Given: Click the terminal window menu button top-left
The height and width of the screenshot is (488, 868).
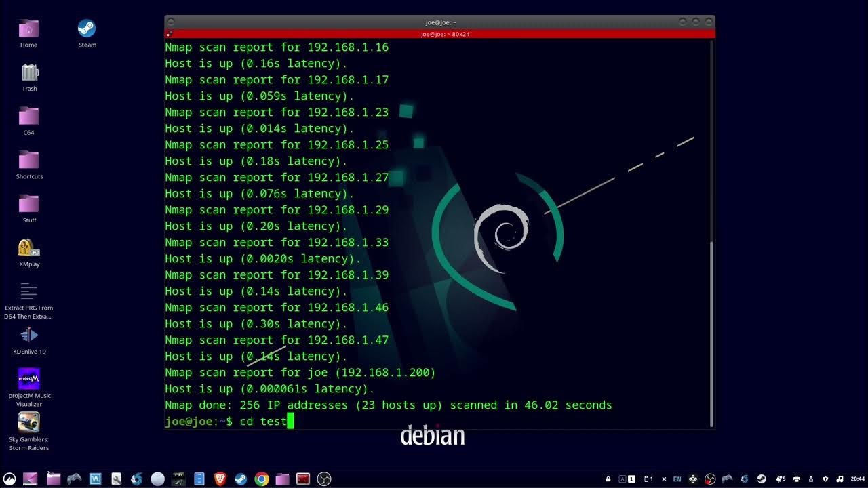Looking at the screenshot, I should tap(171, 22).
